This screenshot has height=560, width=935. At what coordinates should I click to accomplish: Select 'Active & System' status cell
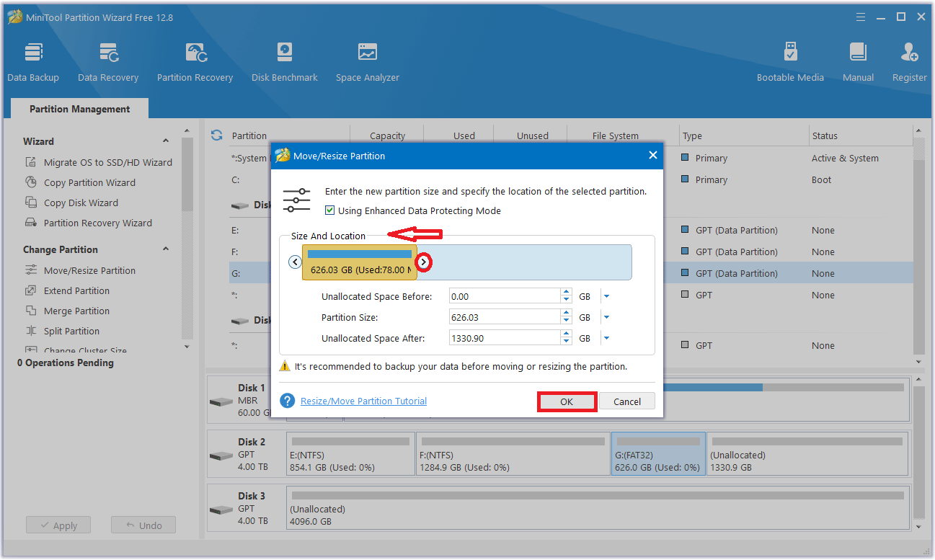pos(845,158)
